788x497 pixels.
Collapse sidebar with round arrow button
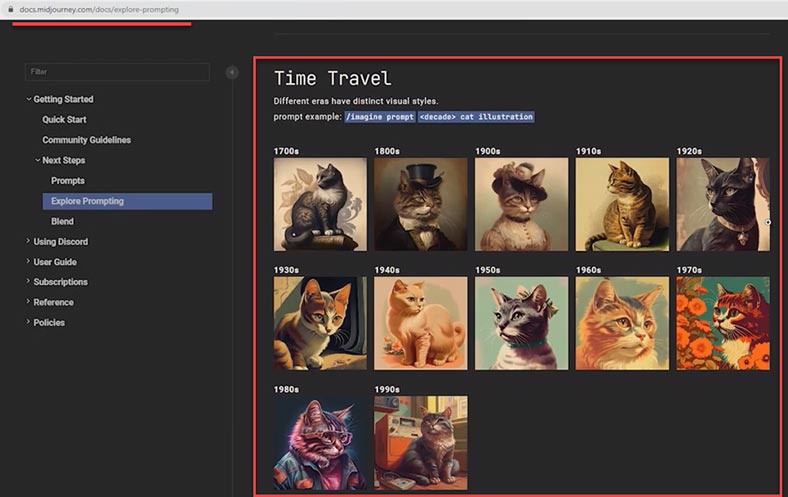(x=232, y=72)
